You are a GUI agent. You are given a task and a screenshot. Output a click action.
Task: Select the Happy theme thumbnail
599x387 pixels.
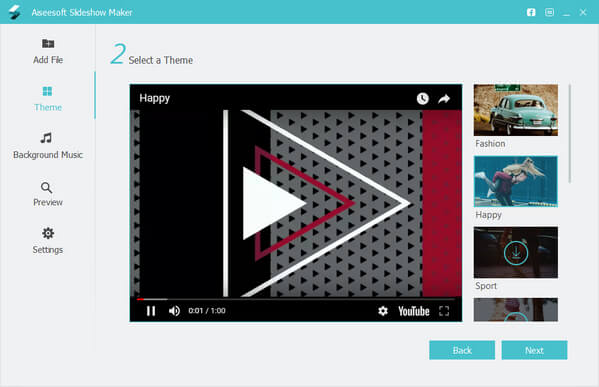pyautogui.click(x=516, y=181)
